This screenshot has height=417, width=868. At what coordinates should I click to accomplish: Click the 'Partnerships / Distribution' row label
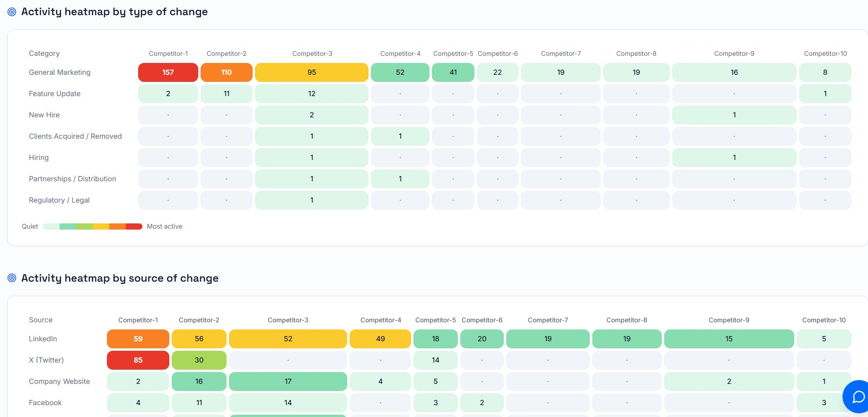72,179
